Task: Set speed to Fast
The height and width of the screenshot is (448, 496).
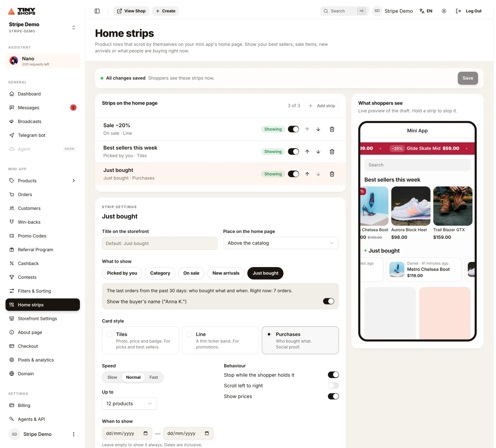Action: pyautogui.click(x=154, y=377)
